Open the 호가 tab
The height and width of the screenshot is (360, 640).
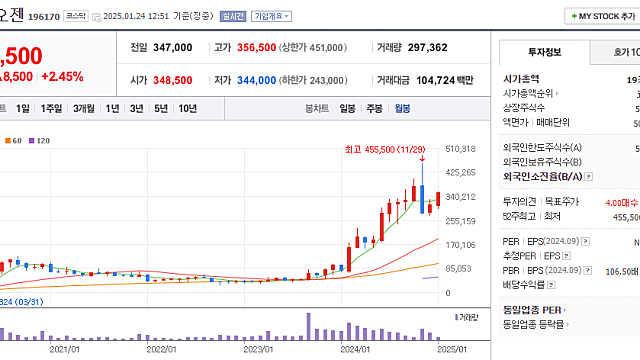(x=615, y=52)
